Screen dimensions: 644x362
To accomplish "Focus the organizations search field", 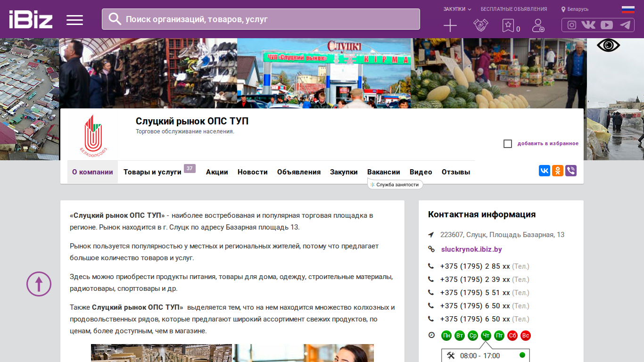I will point(261,19).
